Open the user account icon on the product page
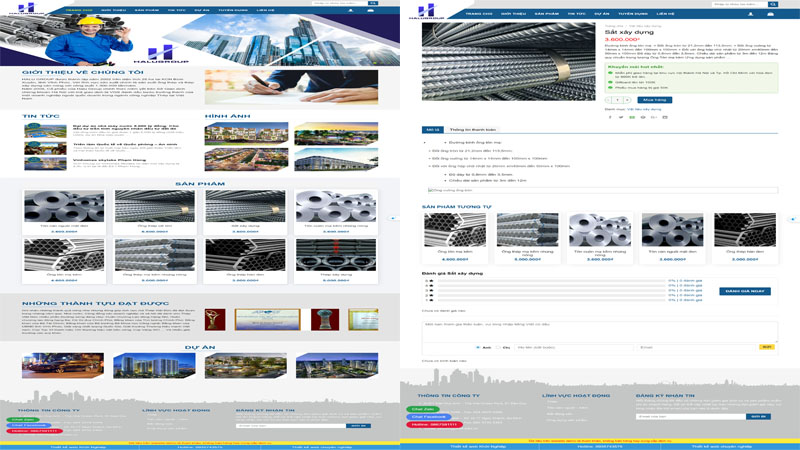The width and height of the screenshot is (800, 450). (x=751, y=14)
